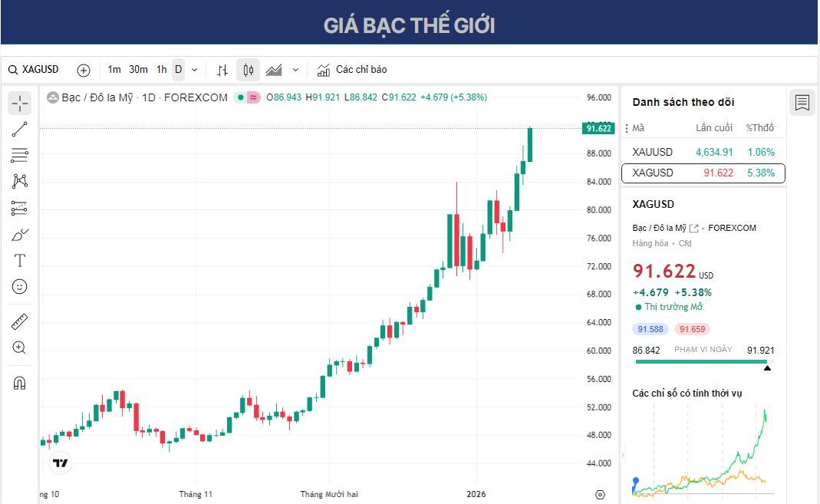Open the chart style dropdown chevron
Image resolution: width=820 pixels, height=504 pixels.
click(x=295, y=69)
